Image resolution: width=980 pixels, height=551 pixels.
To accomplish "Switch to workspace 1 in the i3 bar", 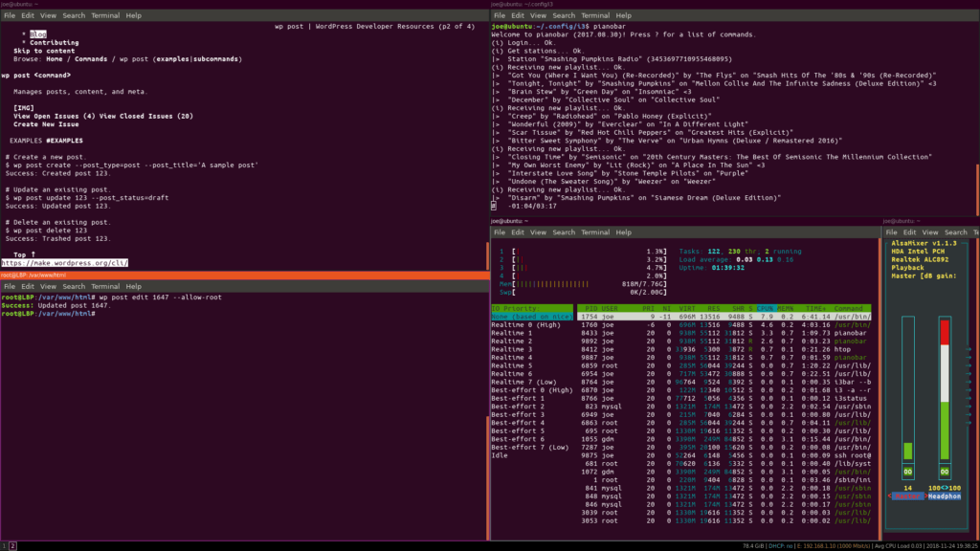I will (5, 545).
